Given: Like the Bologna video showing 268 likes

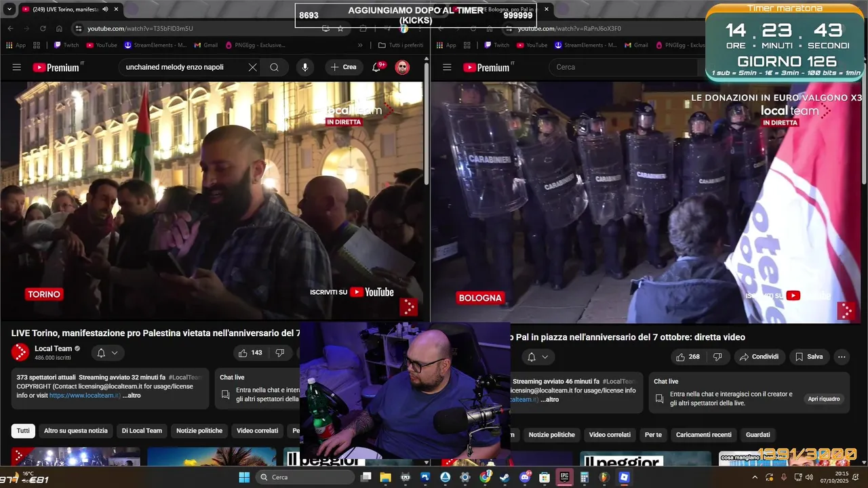Looking at the screenshot, I should pos(688,357).
